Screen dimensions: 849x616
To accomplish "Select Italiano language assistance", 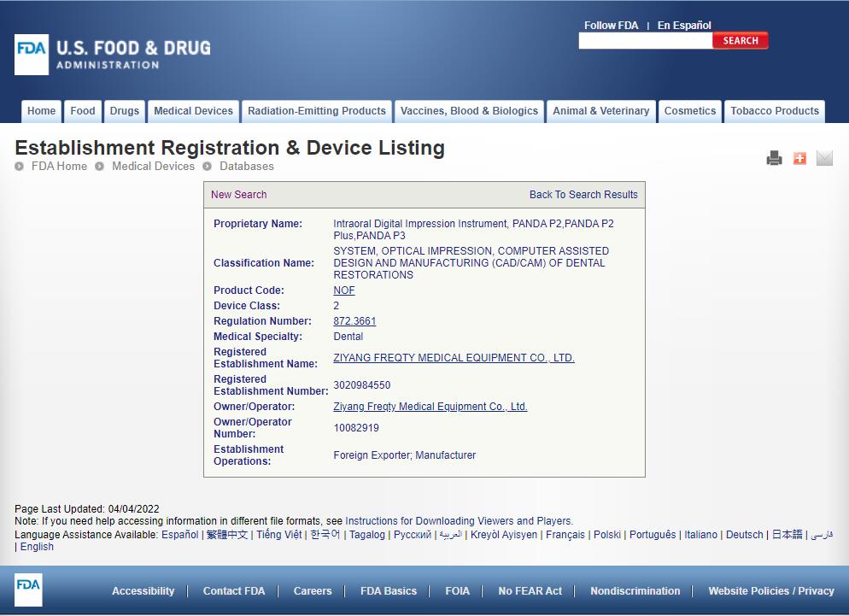I will (700, 535).
